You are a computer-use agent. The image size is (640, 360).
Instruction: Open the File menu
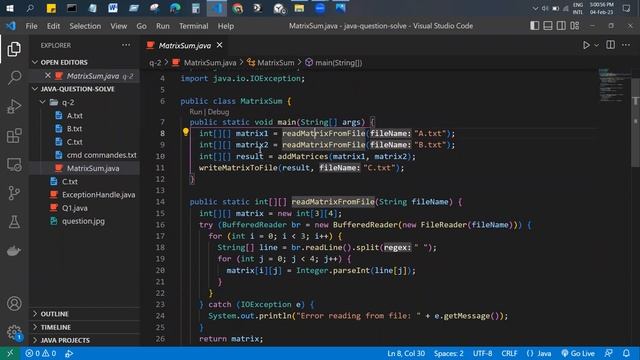[x=31, y=26]
